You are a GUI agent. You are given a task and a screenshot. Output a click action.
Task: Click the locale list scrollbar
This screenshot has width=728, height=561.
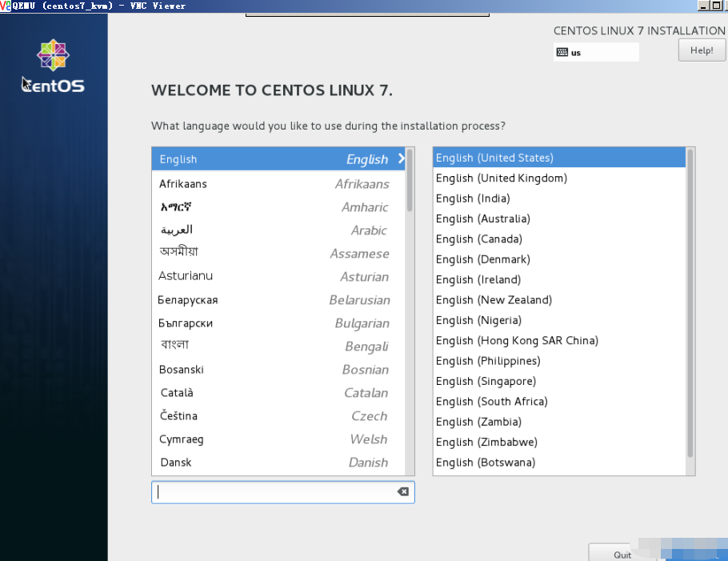click(690, 304)
